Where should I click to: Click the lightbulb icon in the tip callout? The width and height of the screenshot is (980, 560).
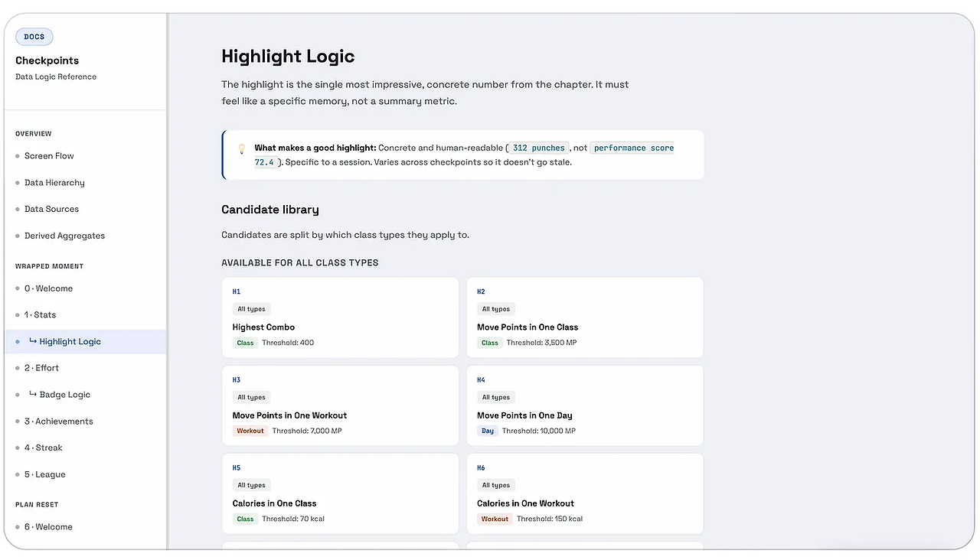241,149
